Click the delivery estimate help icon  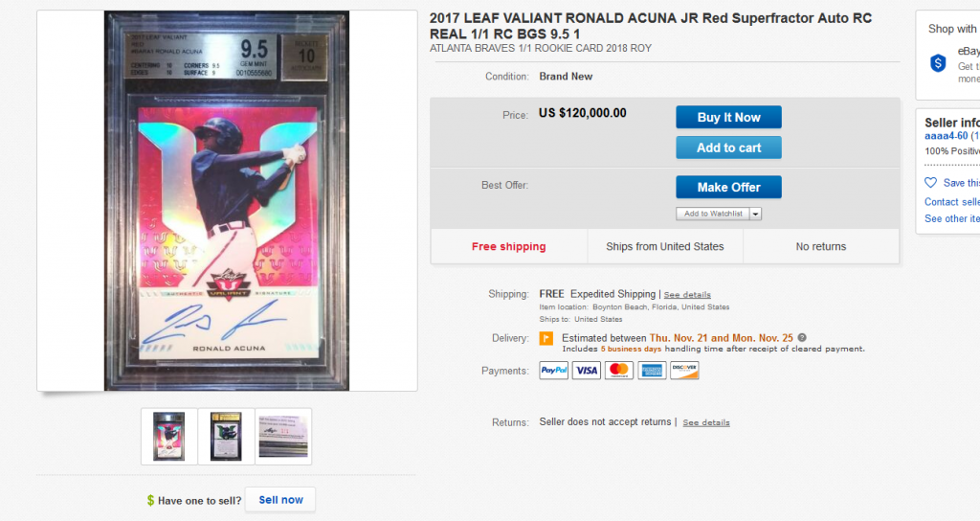(802, 338)
